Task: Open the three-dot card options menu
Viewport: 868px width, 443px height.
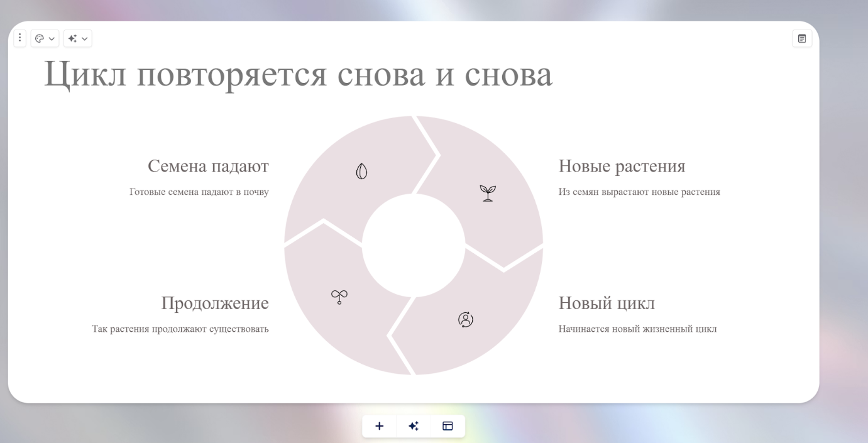Action: (x=20, y=38)
